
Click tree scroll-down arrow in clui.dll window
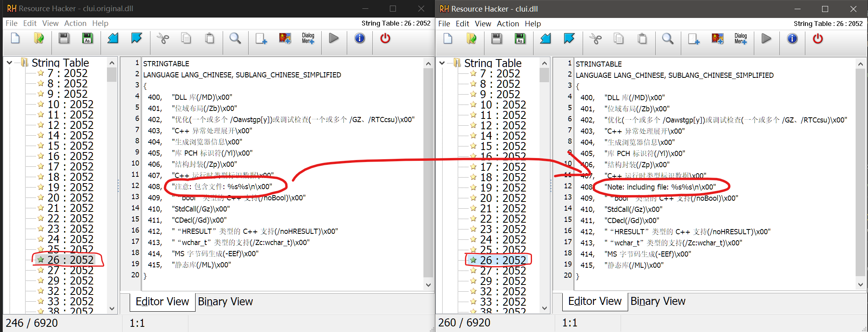(x=544, y=308)
